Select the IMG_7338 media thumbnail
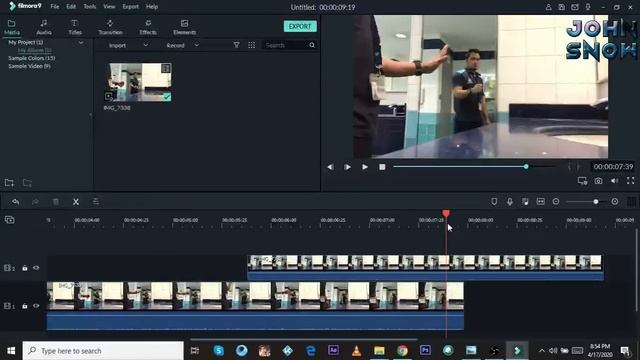The width and height of the screenshot is (640, 360). click(140, 82)
